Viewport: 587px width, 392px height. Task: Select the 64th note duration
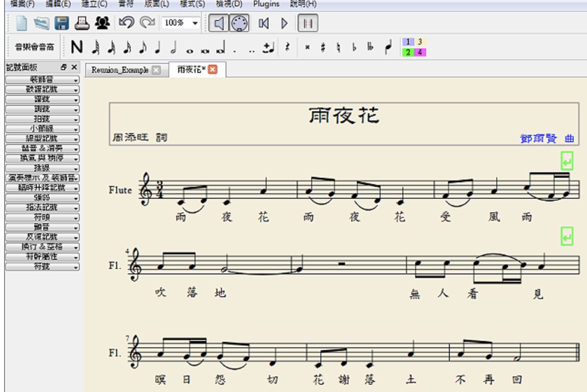pyautogui.click(x=96, y=47)
